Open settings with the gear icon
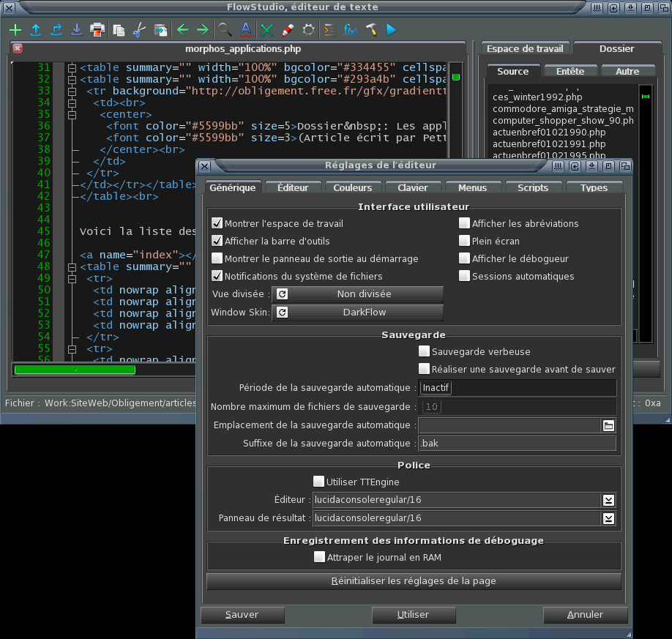This screenshot has height=639, width=672. (x=308, y=30)
